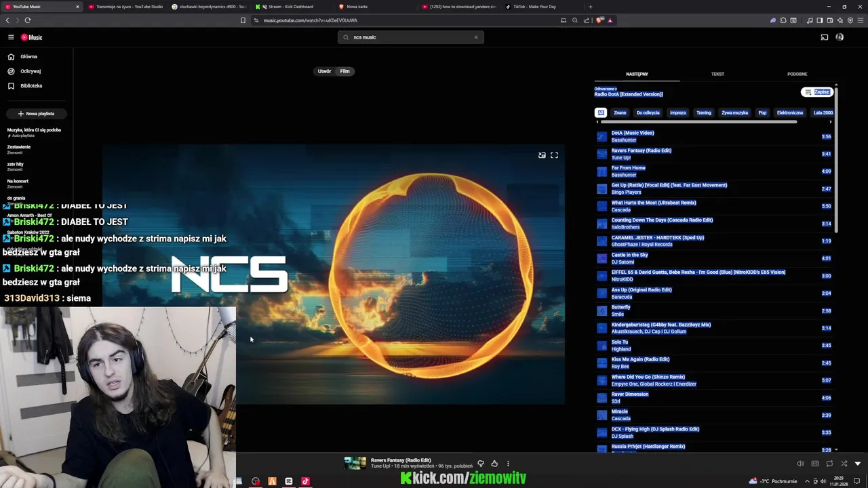Viewport: 868px width, 488px height.
Task: Bookmark this page in address bar
Action: point(243,20)
